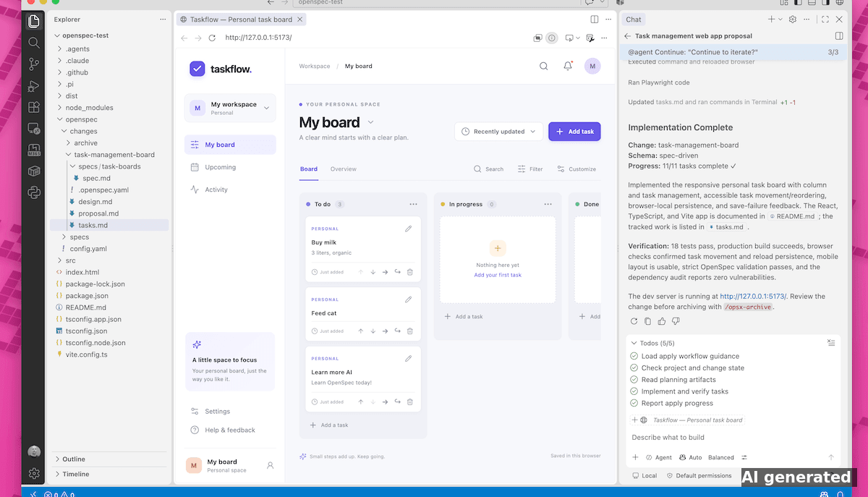Viewport: 868px width, 497px height.
Task: Open the Recently updated sort dropdown
Action: point(498,132)
